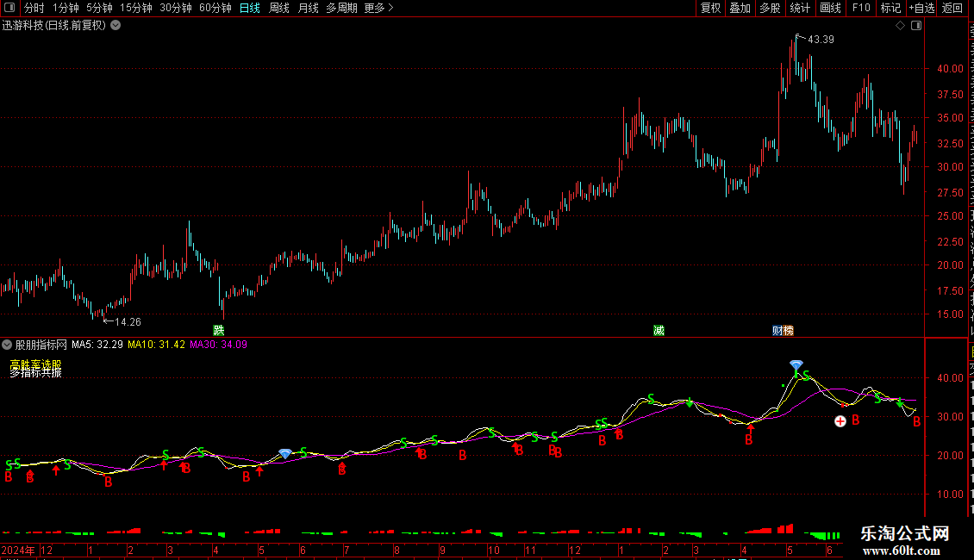Image resolution: width=974 pixels, height=560 pixels.
Task: Click the 43.39 high price label
Action: (x=821, y=40)
